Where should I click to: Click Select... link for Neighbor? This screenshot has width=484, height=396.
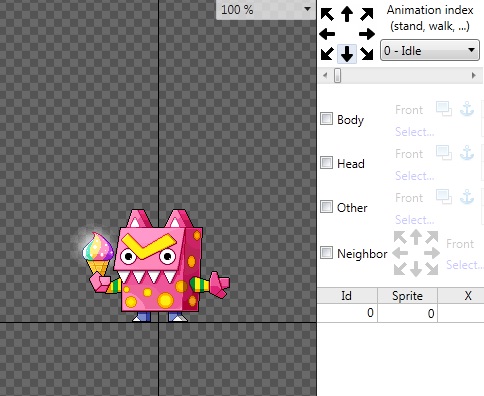[465, 265]
